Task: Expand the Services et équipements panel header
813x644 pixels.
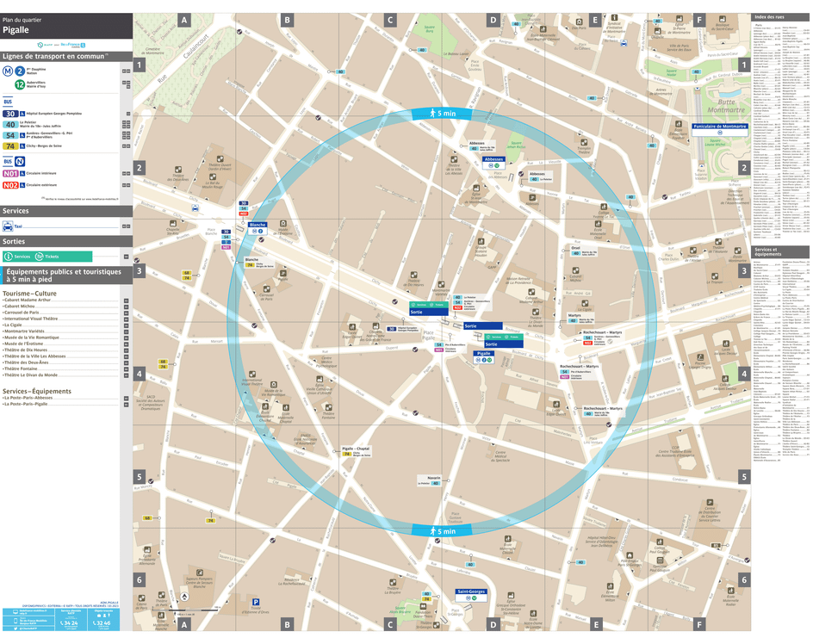Action: click(x=779, y=250)
